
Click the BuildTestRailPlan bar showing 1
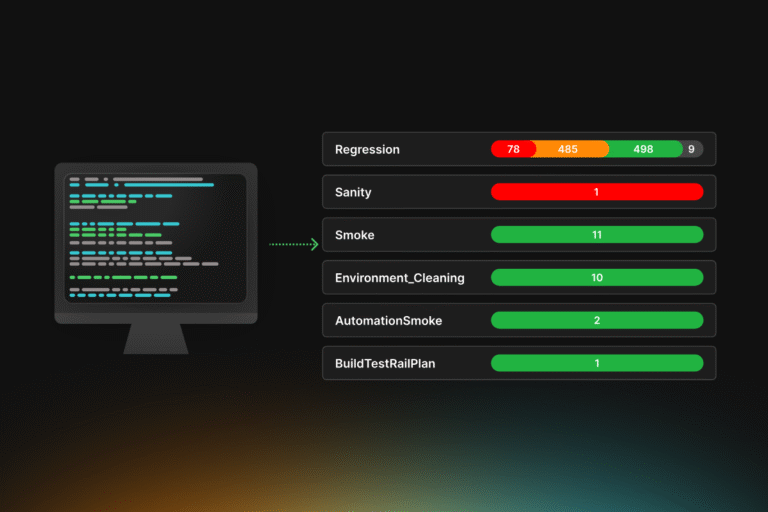(597, 363)
